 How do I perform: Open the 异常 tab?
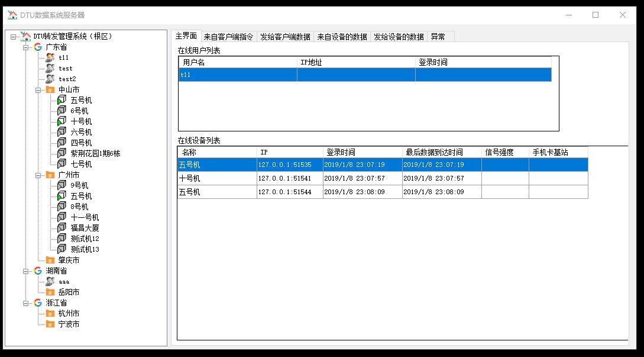point(441,37)
